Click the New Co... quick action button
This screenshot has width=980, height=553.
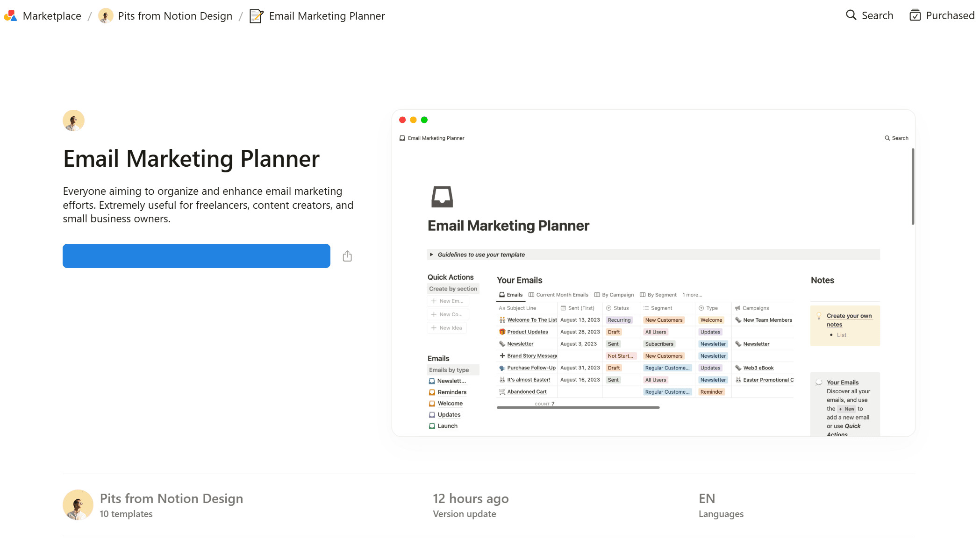tap(448, 314)
